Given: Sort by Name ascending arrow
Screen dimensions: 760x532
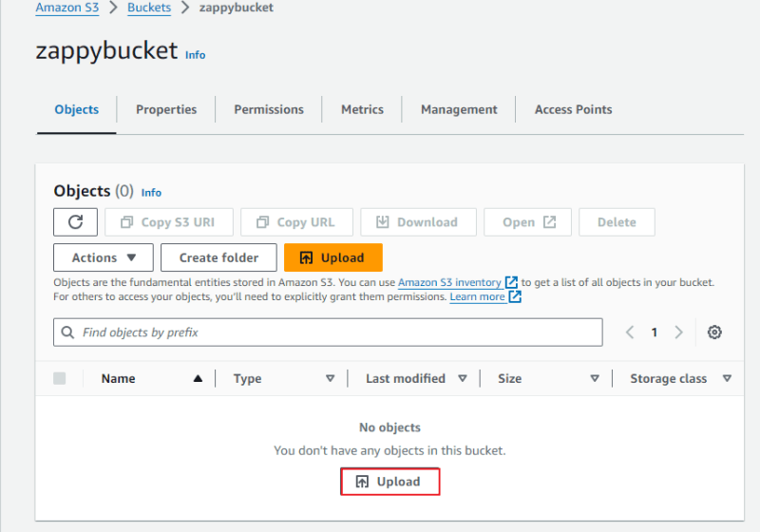Looking at the screenshot, I should tap(198, 378).
